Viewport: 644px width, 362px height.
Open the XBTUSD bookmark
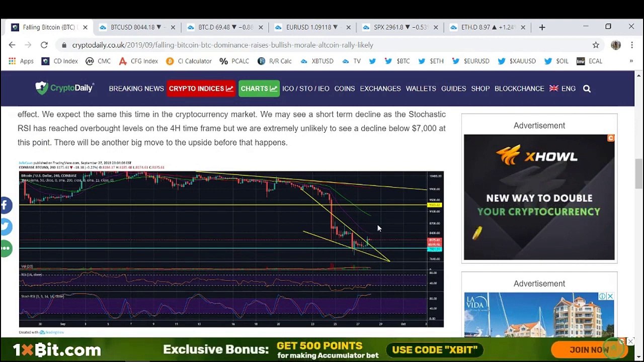point(316,61)
